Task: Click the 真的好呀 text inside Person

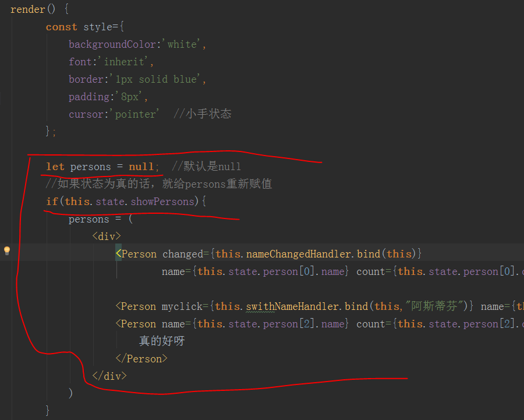Action: [x=162, y=341]
